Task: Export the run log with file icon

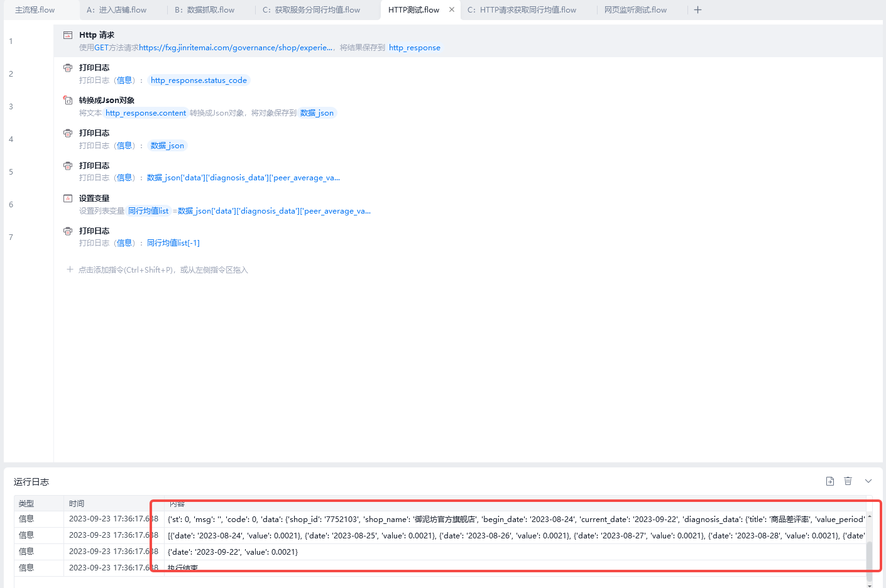Action: 830,481
